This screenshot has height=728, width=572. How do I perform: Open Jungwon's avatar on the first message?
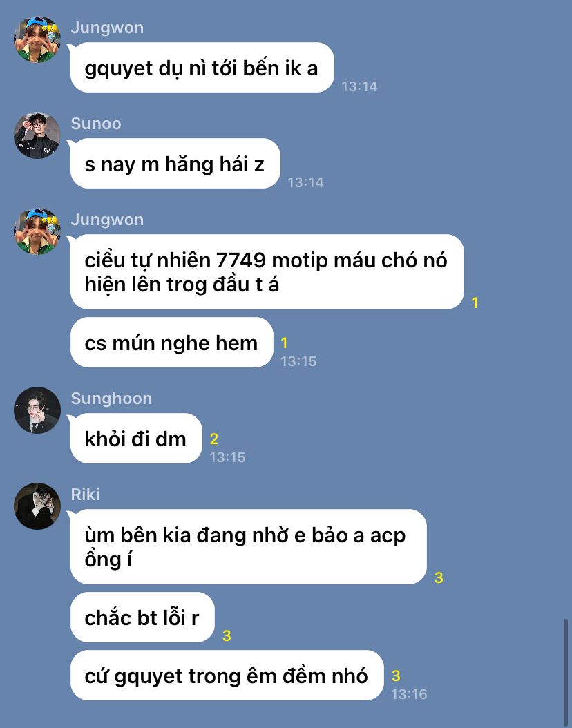click(37, 39)
